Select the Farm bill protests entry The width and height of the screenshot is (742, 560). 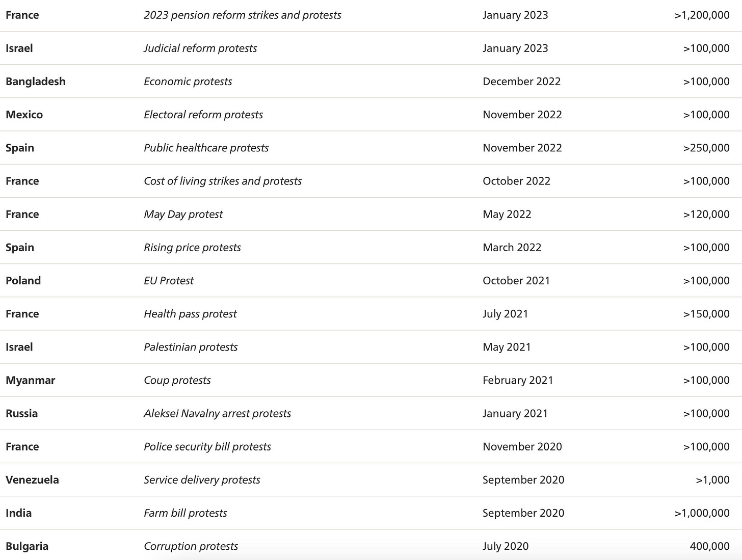pos(185,513)
